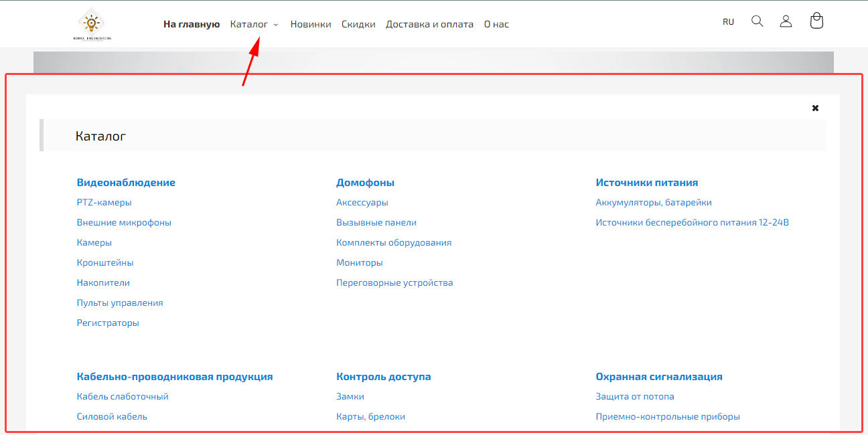
Task: Select the Защита от потопа link
Action: 635,397
